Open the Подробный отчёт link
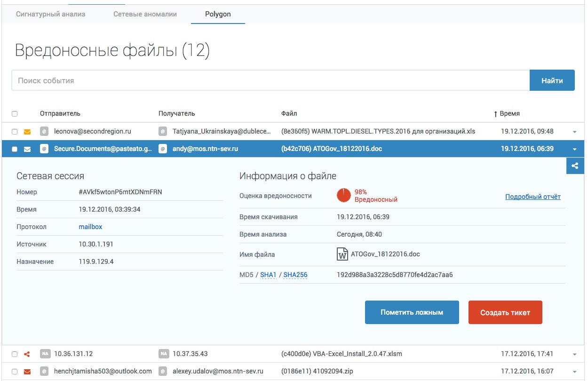The width and height of the screenshot is (588, 381). click(533, 197)
